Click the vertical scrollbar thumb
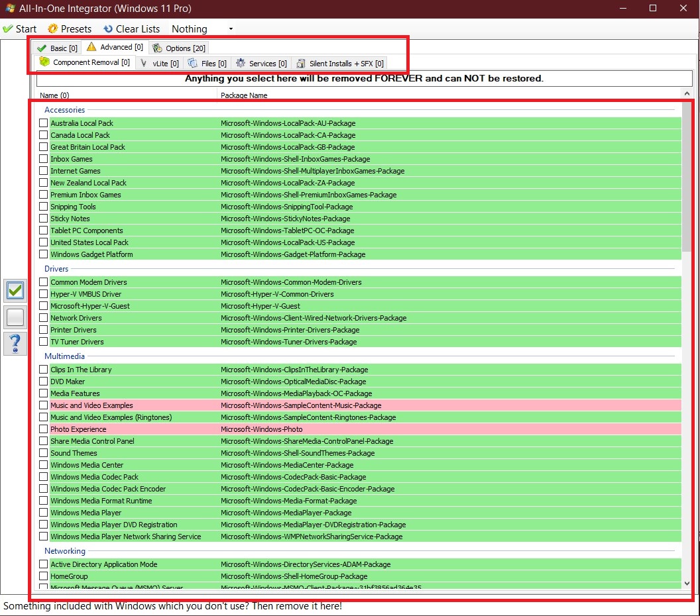The image size is (700, 616). 687,176
